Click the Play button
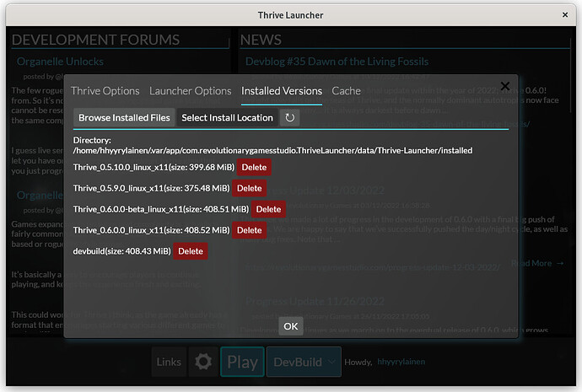 (x=242, y=362)
